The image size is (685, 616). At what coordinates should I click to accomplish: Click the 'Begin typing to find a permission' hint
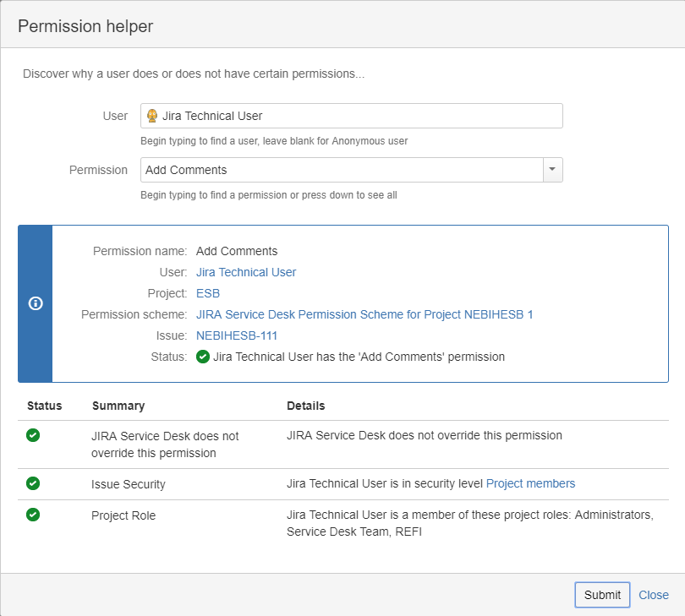(x=269, y=195)
